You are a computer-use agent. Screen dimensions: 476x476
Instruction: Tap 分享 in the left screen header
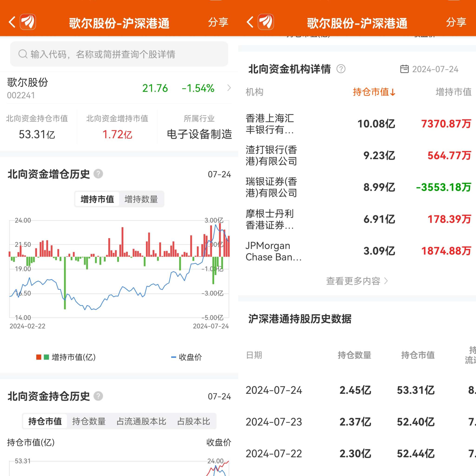click(218, 22)
